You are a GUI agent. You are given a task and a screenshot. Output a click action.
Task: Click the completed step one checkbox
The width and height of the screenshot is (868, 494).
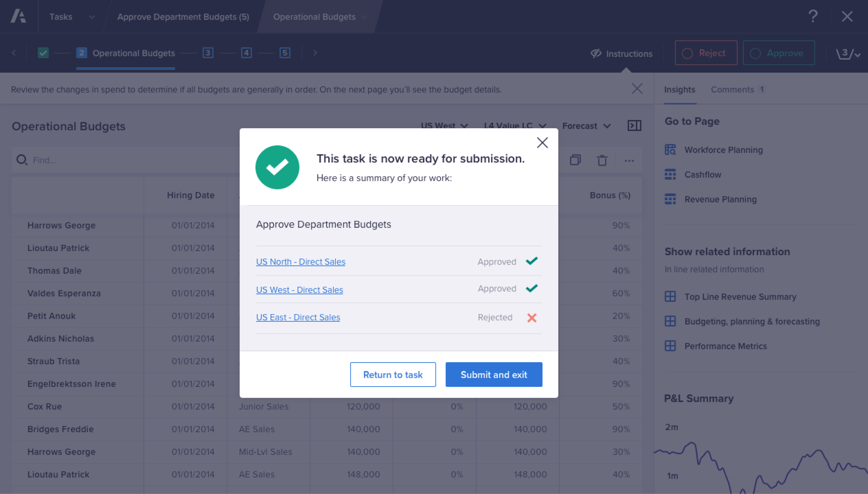(43, 53)
